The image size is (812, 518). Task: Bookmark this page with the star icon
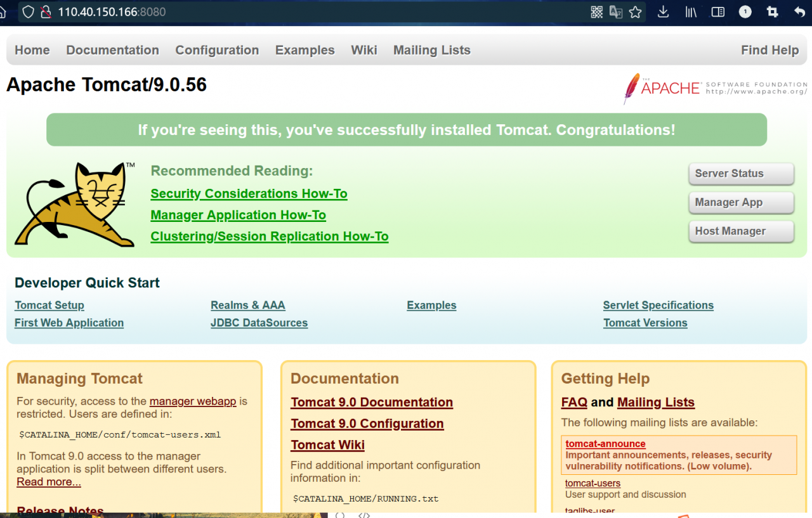click(636, 11)
